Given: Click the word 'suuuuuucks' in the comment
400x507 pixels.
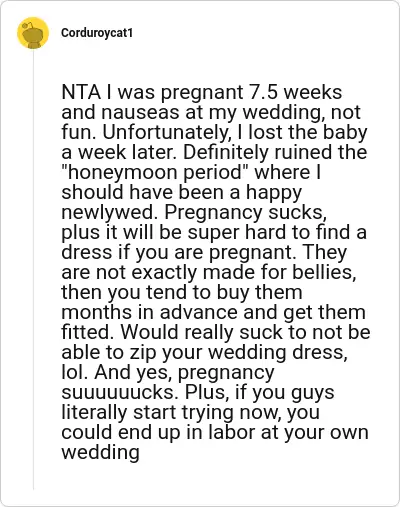Looking at the screenshot, I should pos(118,393).
